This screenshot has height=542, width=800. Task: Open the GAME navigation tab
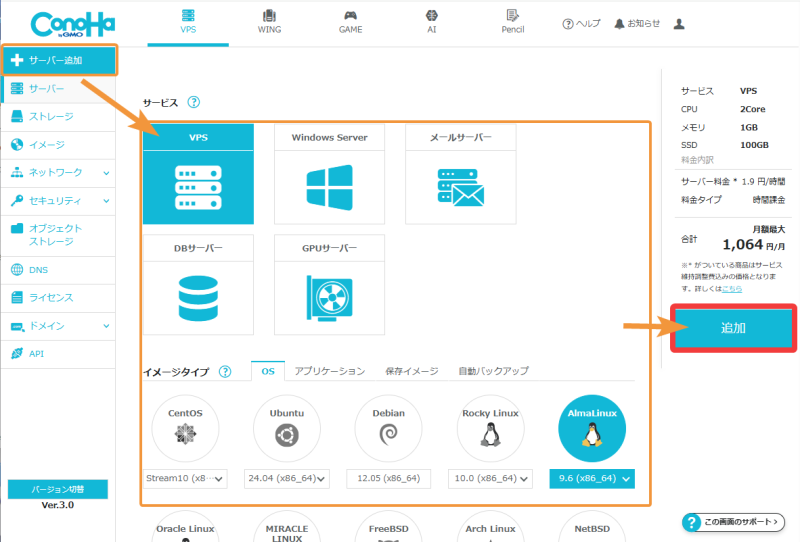(x=351, y=22)
